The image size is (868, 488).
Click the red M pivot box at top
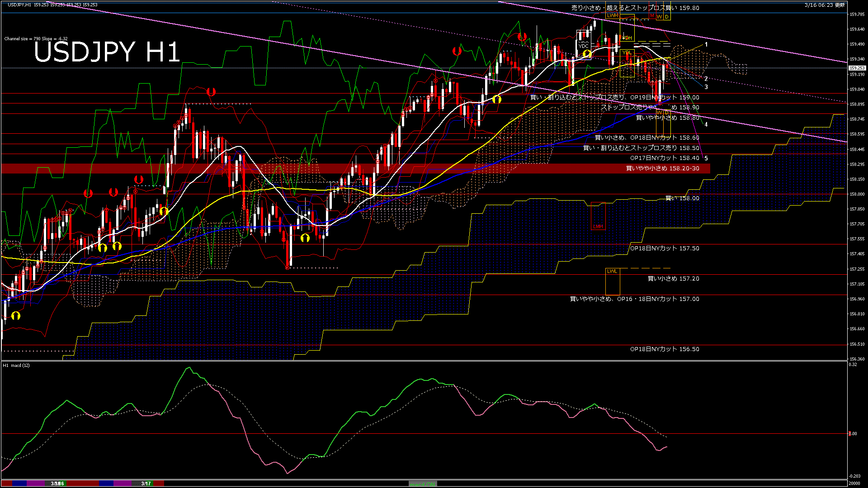click(x=652, y=16)
